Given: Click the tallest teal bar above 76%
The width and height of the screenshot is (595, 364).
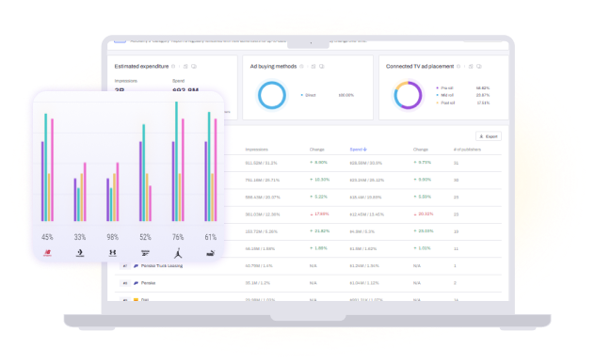Looking at the screenshot, I should click(x=176, y=161).
